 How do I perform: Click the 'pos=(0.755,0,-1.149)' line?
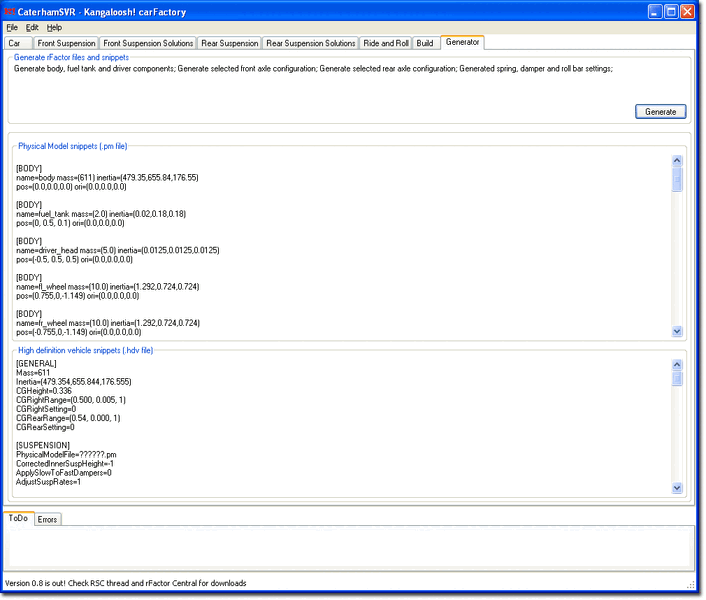click(x=77, y=296)
